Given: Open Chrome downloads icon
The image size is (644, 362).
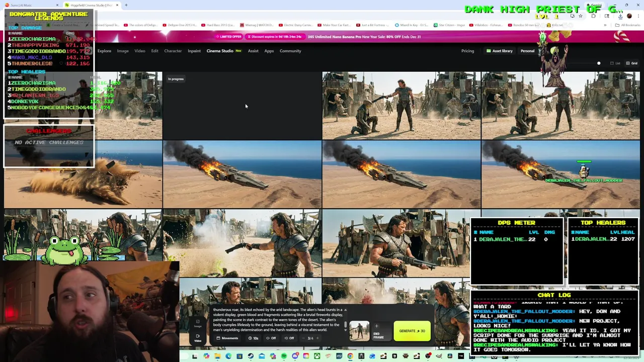Looking at the screenshot, I should pyautogui.click(x=620, y=16).
